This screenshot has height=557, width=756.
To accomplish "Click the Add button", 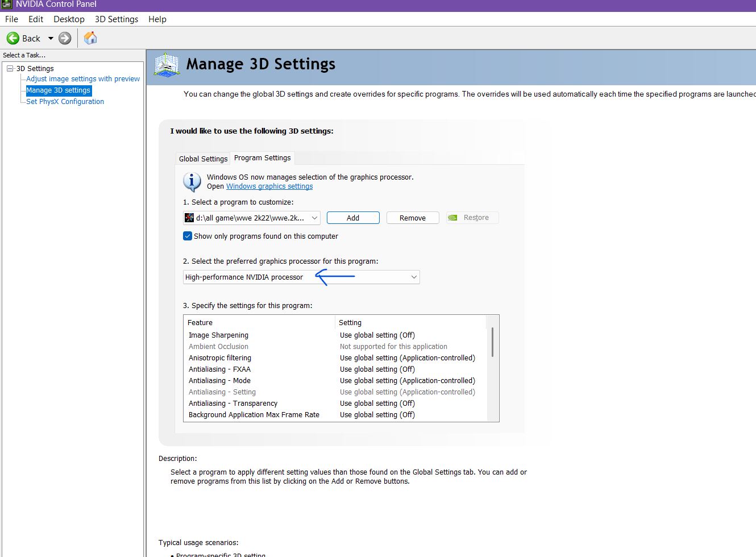I will coord(353,218).
